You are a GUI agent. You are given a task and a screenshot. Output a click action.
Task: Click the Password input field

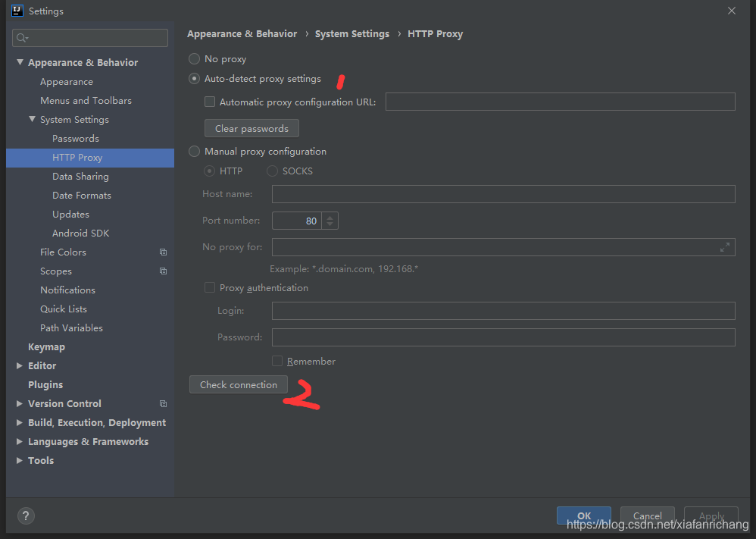[x=503, y=337]
